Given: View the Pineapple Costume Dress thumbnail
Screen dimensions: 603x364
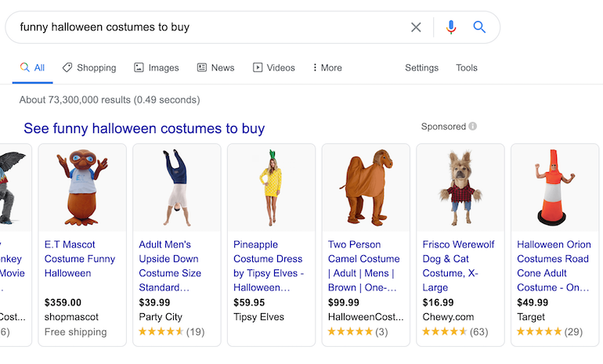Looking at the screenshot, I should click(x=271, y=189).
